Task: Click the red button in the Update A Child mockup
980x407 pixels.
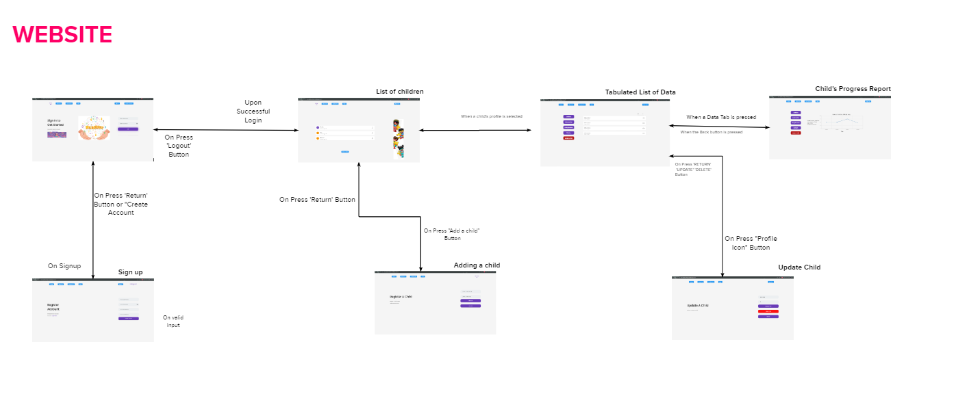Action: 768,311
